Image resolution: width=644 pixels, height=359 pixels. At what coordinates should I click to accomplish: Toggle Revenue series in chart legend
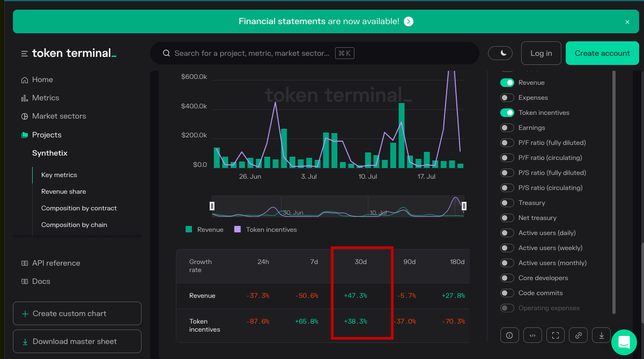(x=204, y=230)
